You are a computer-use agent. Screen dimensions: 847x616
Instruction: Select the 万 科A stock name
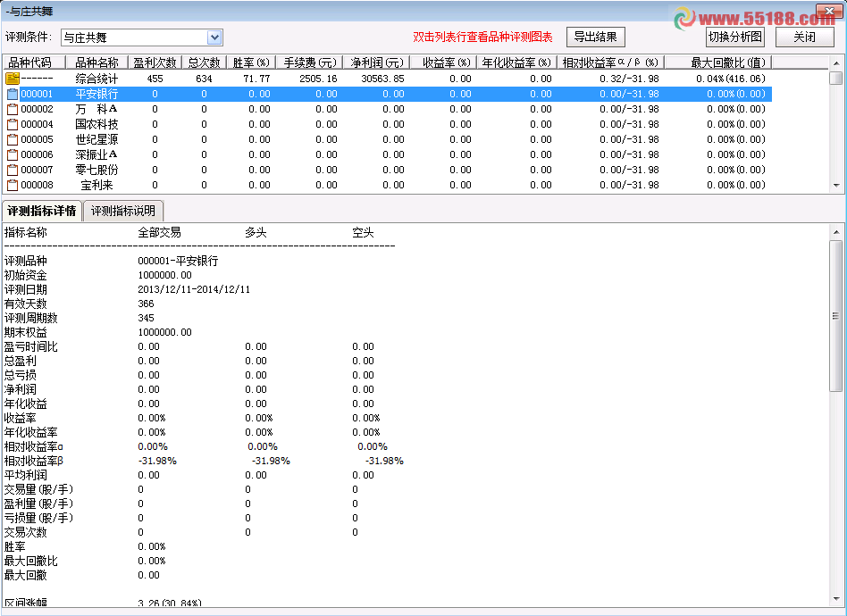click(x=96, y=109)
